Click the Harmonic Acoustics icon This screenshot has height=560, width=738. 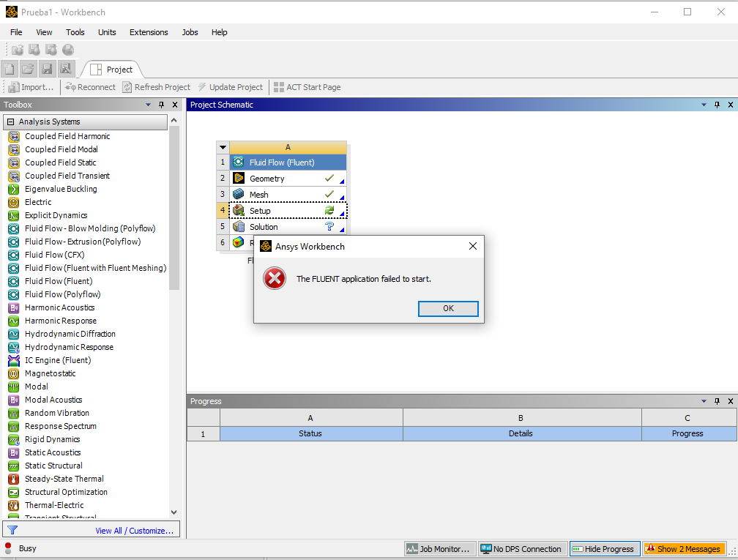point(14,307)
